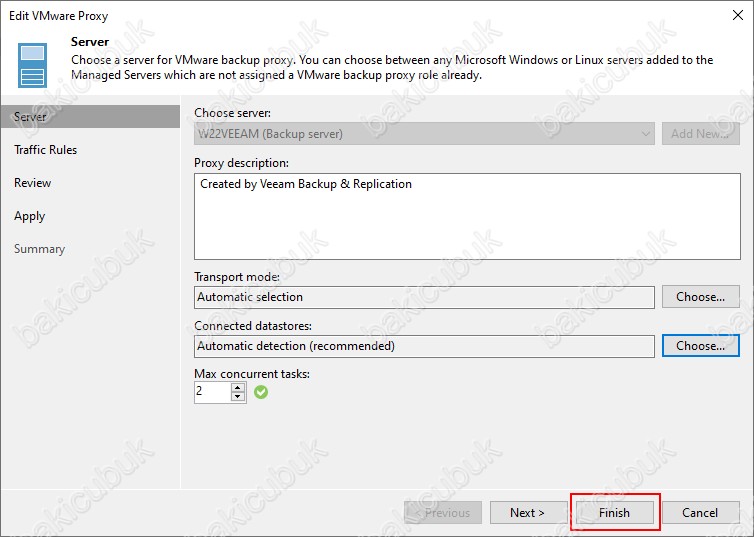Click the Max concurrent tasks value field
This screenshot has width=754, height=537.
pos(213,392)
